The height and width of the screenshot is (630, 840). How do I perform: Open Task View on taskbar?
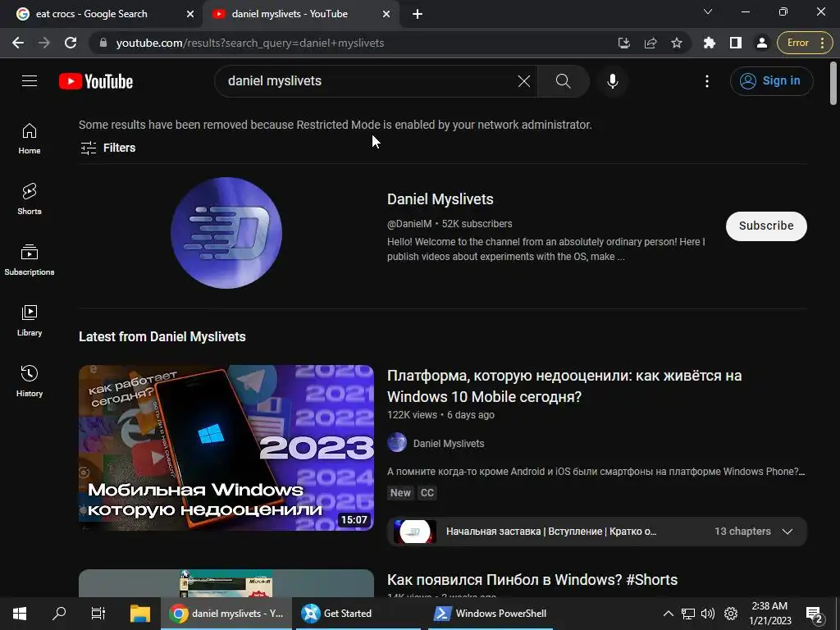coord(98,614)
